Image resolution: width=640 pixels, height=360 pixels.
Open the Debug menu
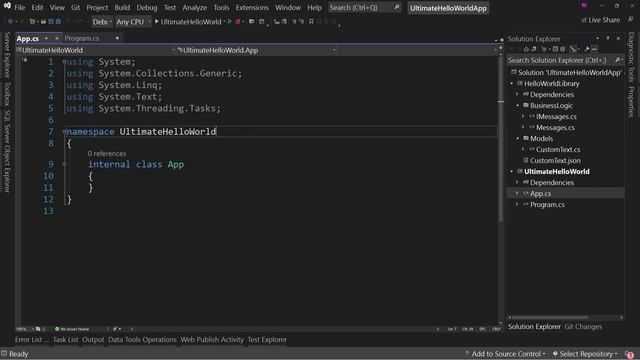click(x=147, y=7)
